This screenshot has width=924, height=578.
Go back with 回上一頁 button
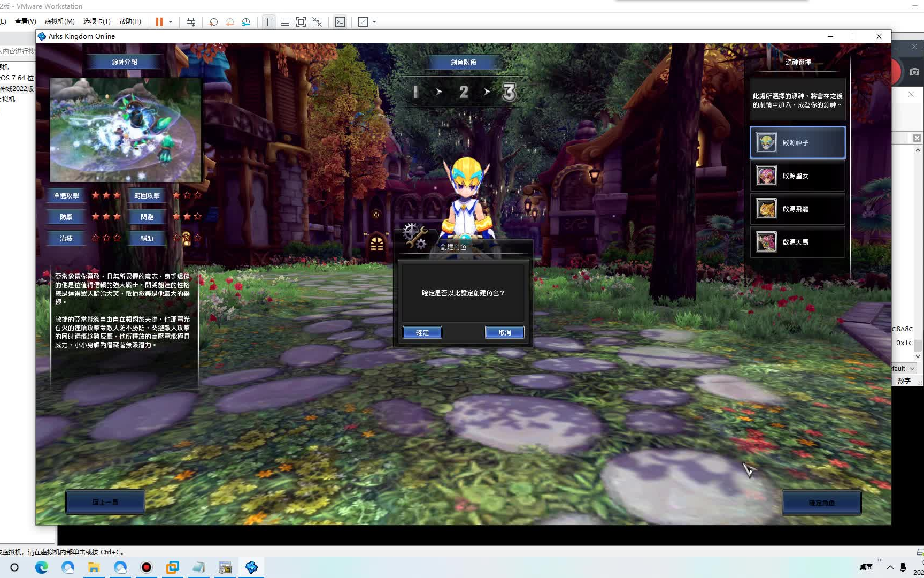(105, 502)
